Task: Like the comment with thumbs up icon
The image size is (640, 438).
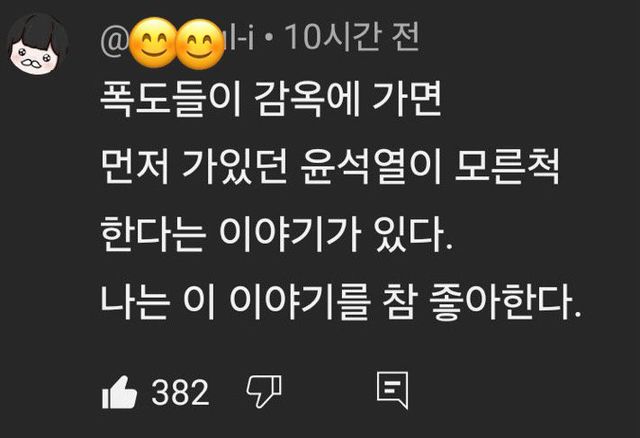Action: tap(119, 392)
